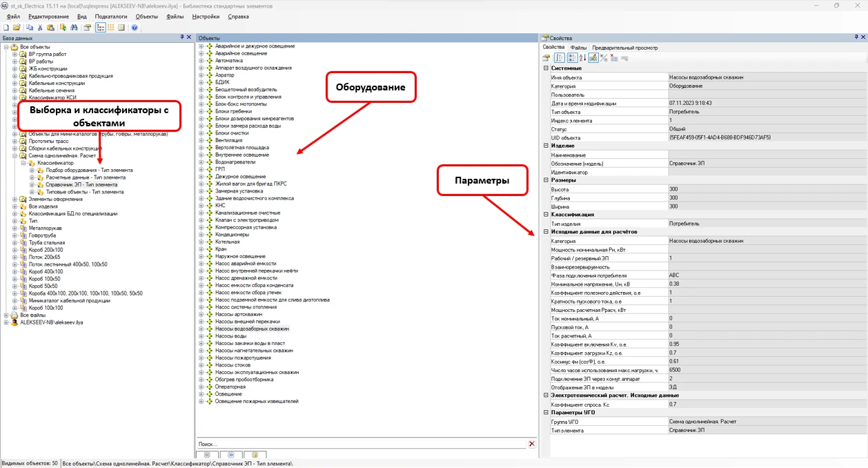Open the Подкаталоги menu
The width and height of the screenshot is (868, 468).
(111, 16)
